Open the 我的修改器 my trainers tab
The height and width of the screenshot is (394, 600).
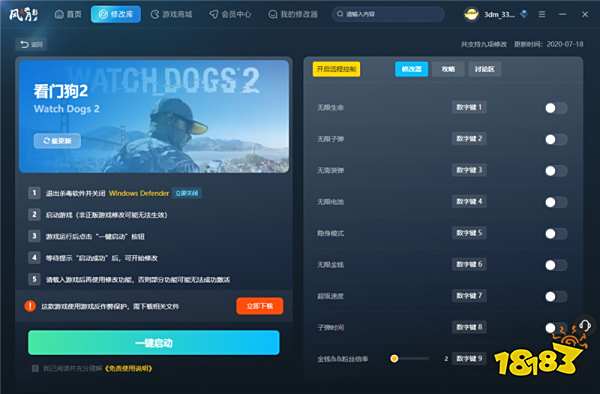click(293, 15)
